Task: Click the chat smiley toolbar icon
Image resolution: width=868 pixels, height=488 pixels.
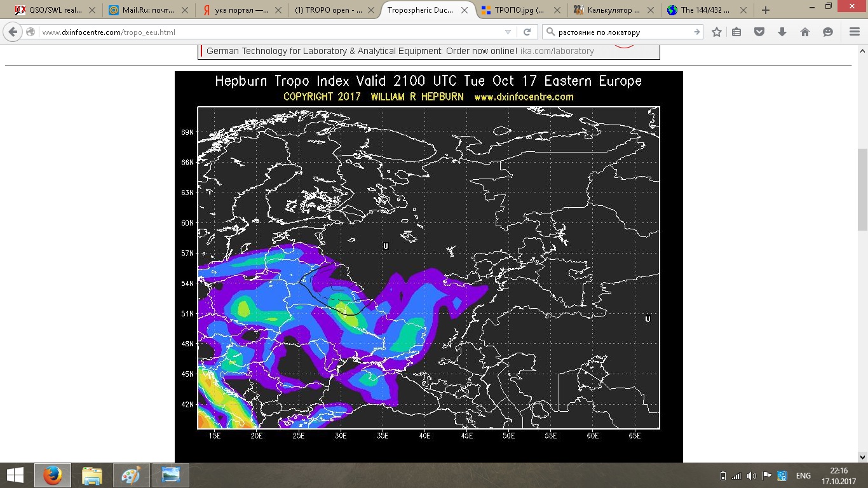Action: click(828, 32)
